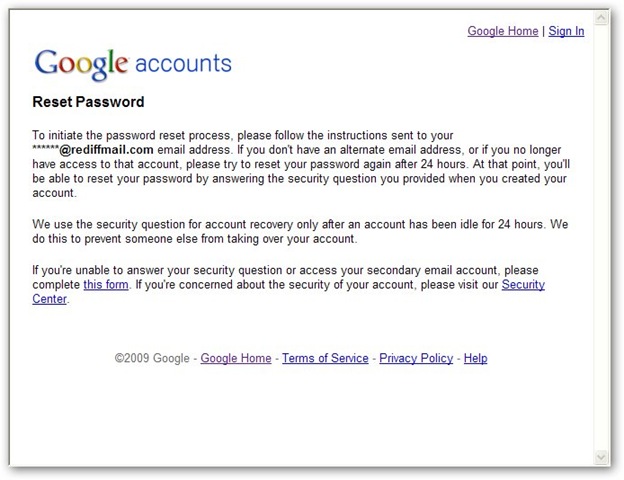Visit the Security Center link
The image size is (624, 480).
[523, 285]
